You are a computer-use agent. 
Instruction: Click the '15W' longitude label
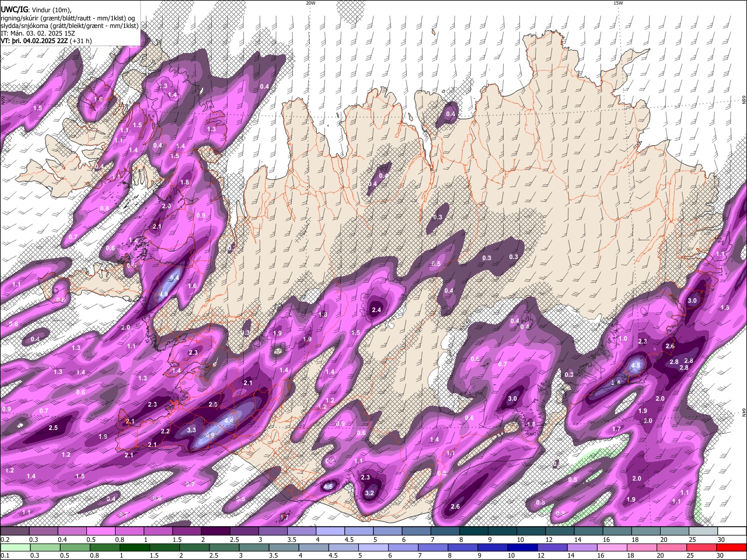(618, 3)
